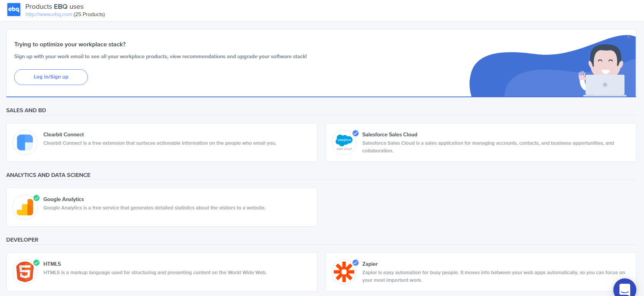Click the Google Analytics description text
Screen dimensions: 644x296
click(155, 208)
